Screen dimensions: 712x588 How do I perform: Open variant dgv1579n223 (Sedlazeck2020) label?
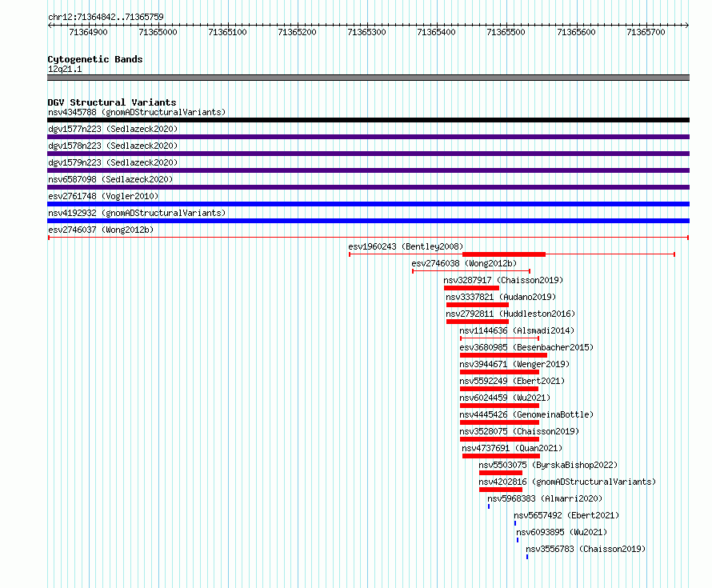tap(113, 162)
